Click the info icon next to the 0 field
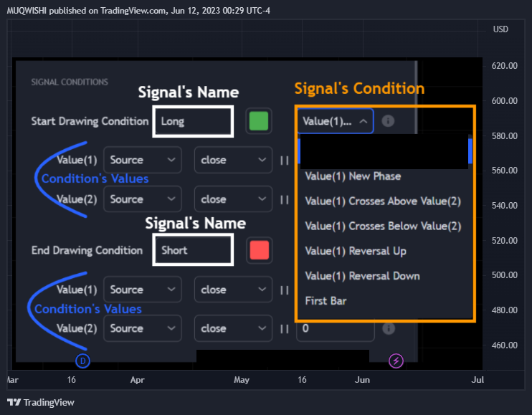This screenshot has height=415, width=532. 389,328
